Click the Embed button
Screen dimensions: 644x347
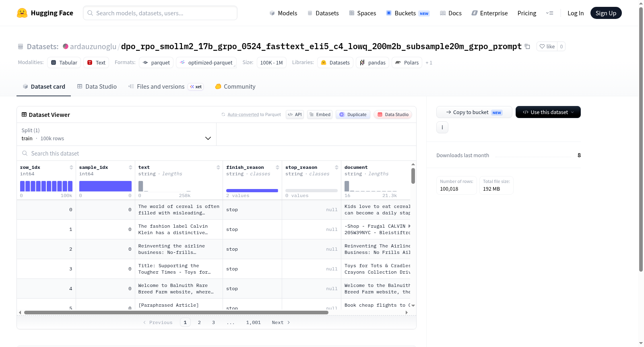pos(320,114)
